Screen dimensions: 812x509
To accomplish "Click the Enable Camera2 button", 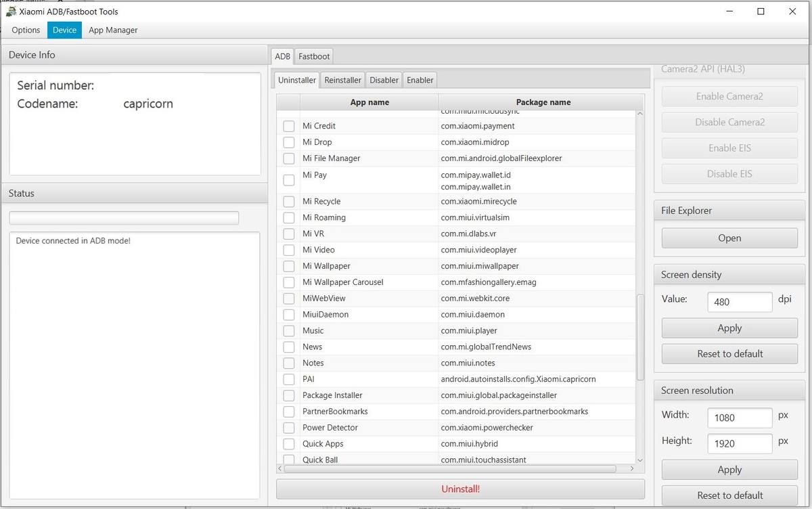I will click(729, 96).
